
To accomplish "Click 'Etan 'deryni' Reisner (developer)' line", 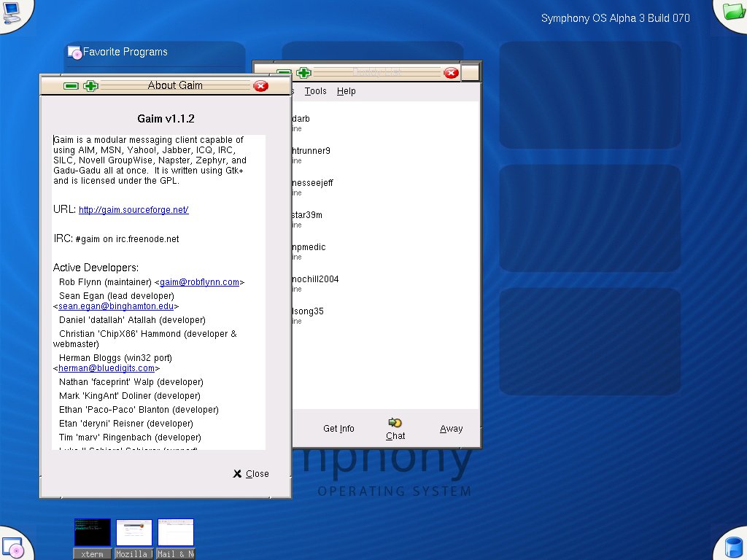I will [x=125, y=424].
